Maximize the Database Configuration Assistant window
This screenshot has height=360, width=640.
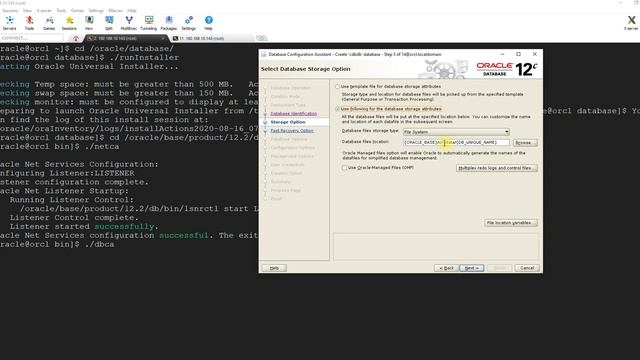tap(518, 54)
